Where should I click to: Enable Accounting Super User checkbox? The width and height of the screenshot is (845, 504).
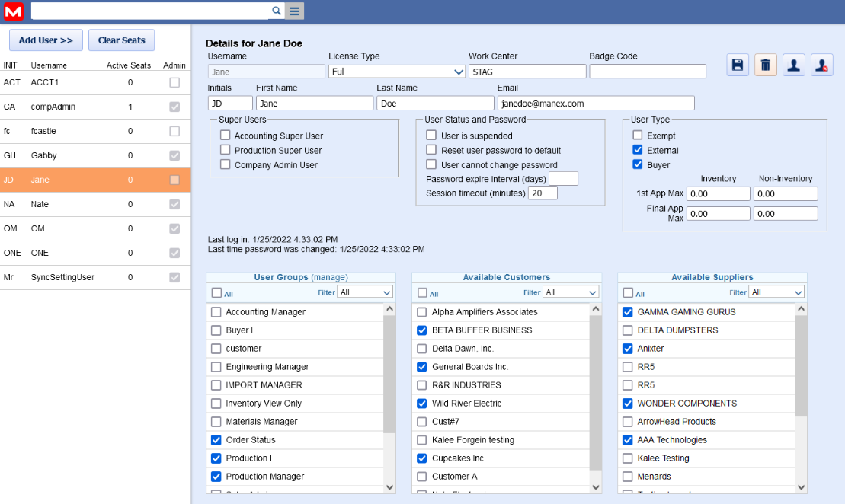(226, 136)
